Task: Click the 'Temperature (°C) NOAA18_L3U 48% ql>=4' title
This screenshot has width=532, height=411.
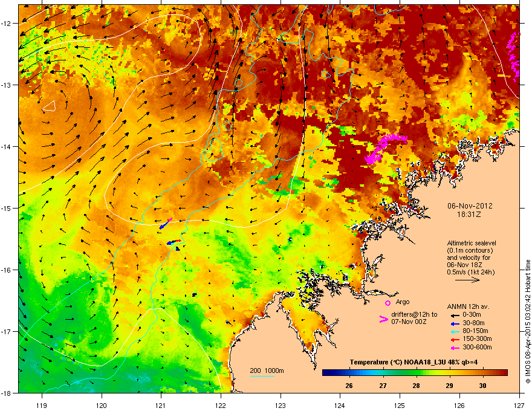Action: (414, 362)
